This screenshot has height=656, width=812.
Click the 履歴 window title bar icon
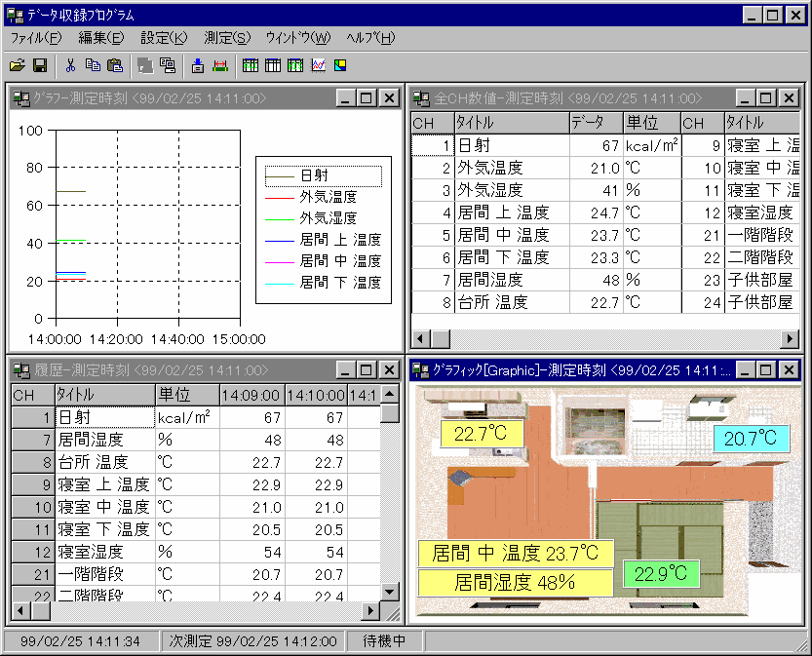click(x=21, y=370)
